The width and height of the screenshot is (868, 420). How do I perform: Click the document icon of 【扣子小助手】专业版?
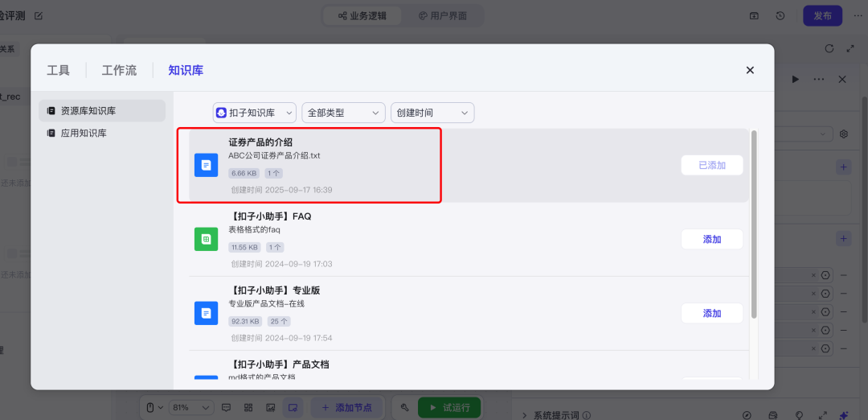point(206,313)
